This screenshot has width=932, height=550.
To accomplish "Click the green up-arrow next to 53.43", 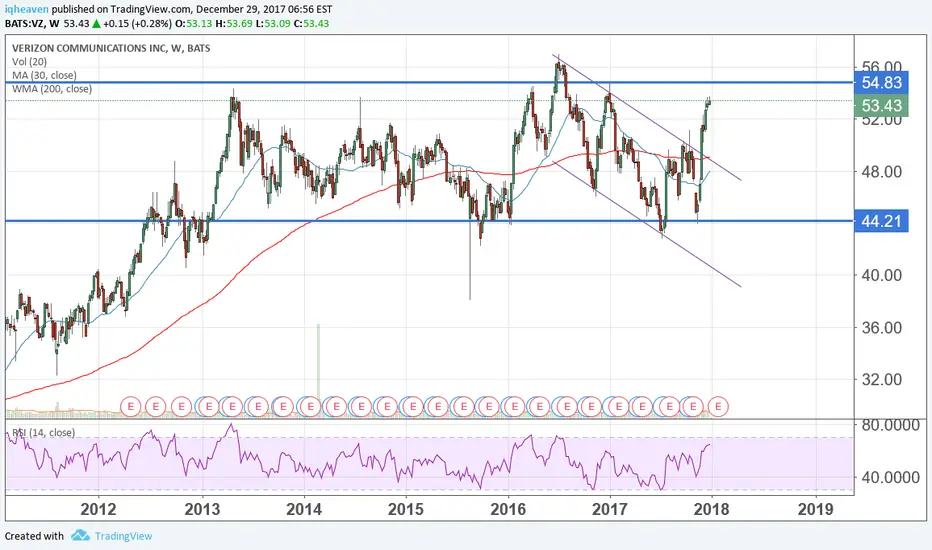I will (96, 24).
